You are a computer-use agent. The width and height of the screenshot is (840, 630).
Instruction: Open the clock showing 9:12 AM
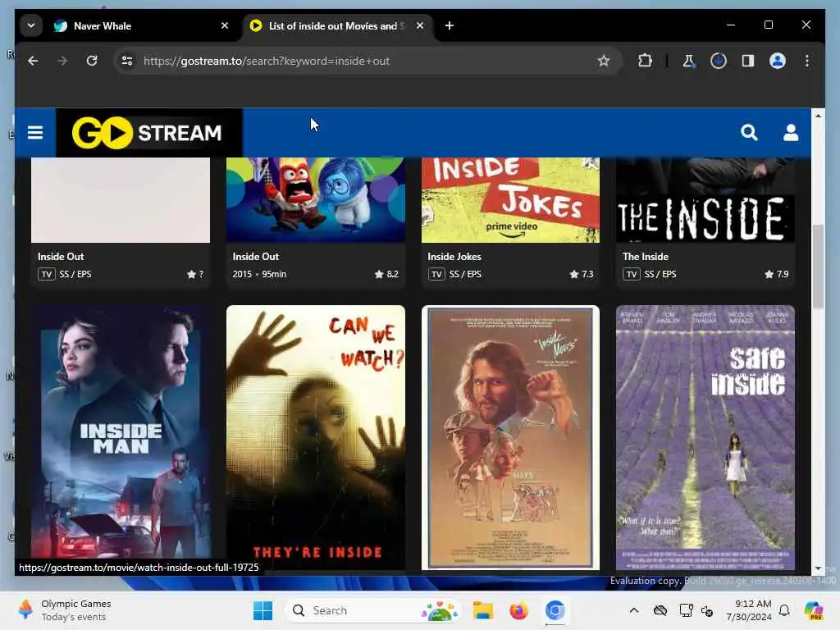pos(748,610)
